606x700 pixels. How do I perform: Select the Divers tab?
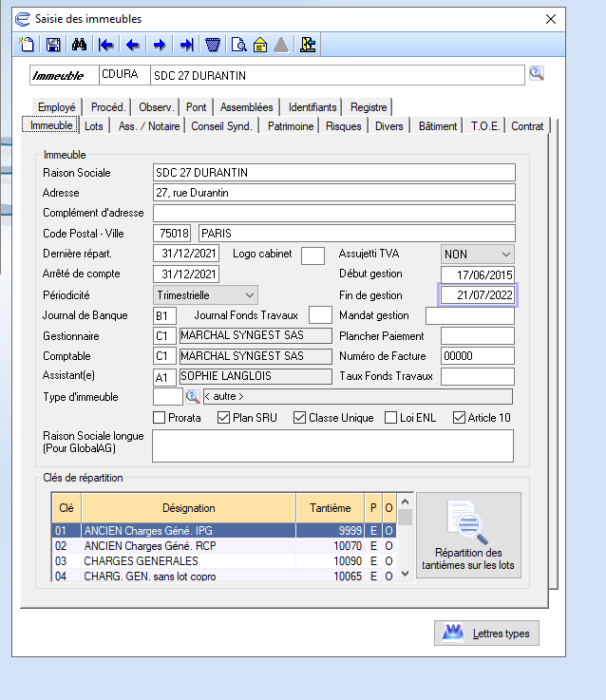coord(389,126)
